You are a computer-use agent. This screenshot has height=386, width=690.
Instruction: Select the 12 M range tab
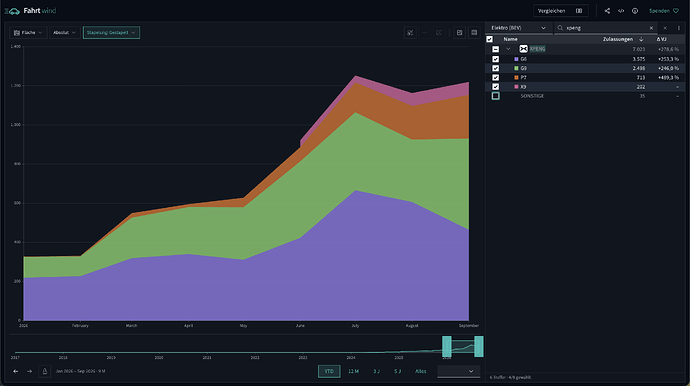pyautogui.click(x=353, y=371)
